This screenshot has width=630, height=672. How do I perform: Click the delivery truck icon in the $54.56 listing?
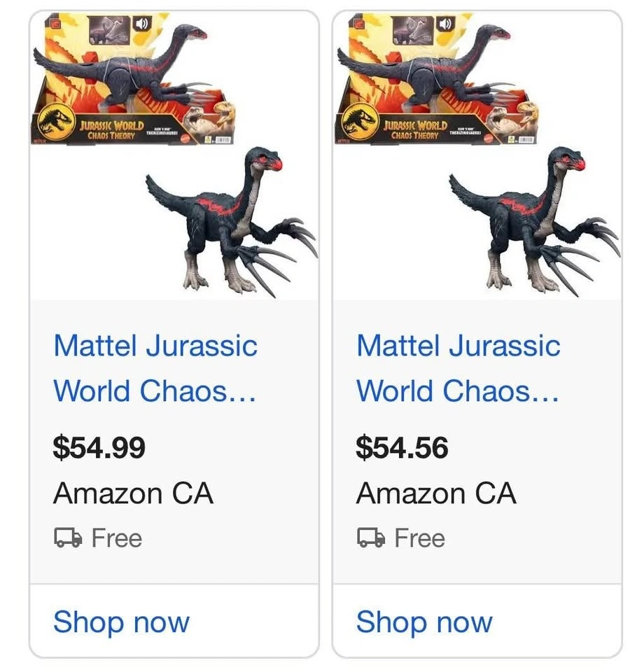371,538
